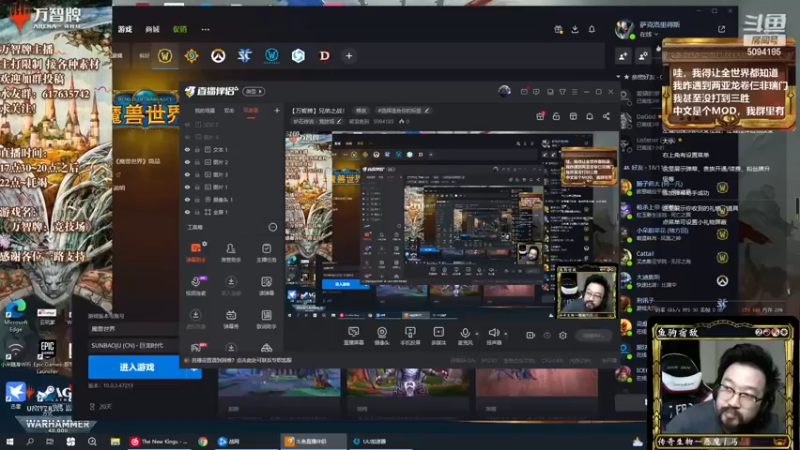Click the record icon beside speaker controls
The height and width of the screenshot is (450, 800).
[531, 335]
